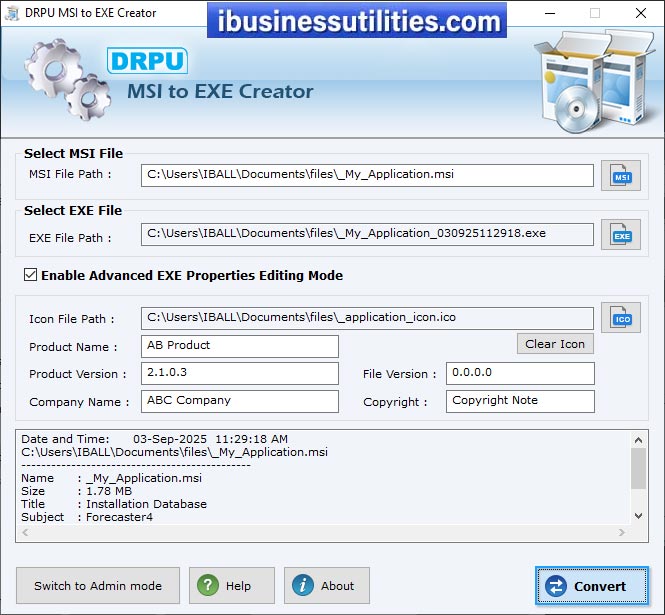Edit the Copyright field
Viewport: 665px width, 615px height.
(520, 401)
